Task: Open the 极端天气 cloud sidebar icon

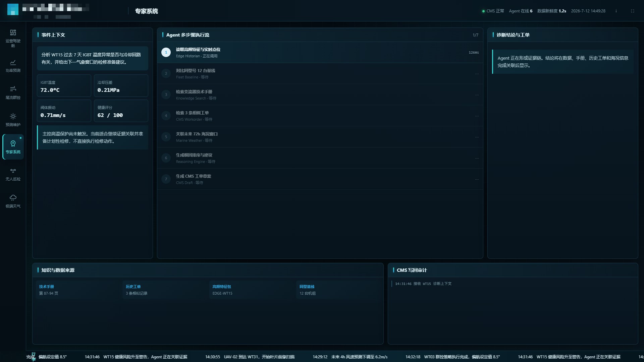Action: click(x=13, y=198)
